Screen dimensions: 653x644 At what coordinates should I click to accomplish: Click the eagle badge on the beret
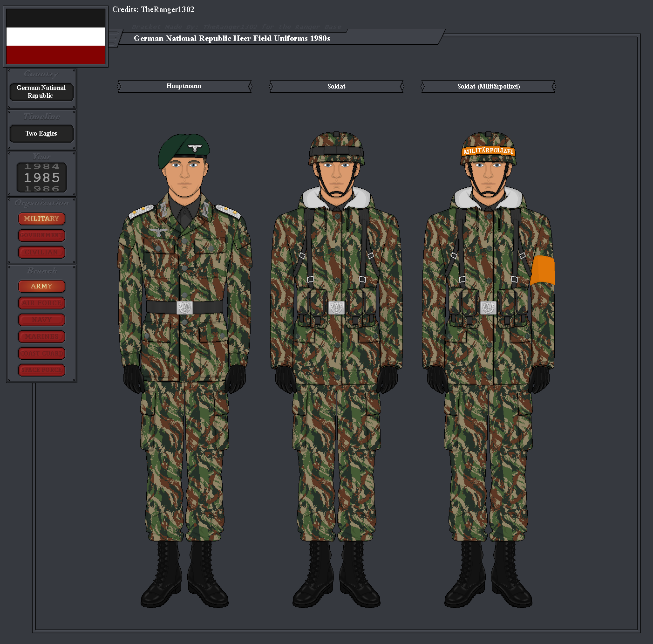point(195,148)
